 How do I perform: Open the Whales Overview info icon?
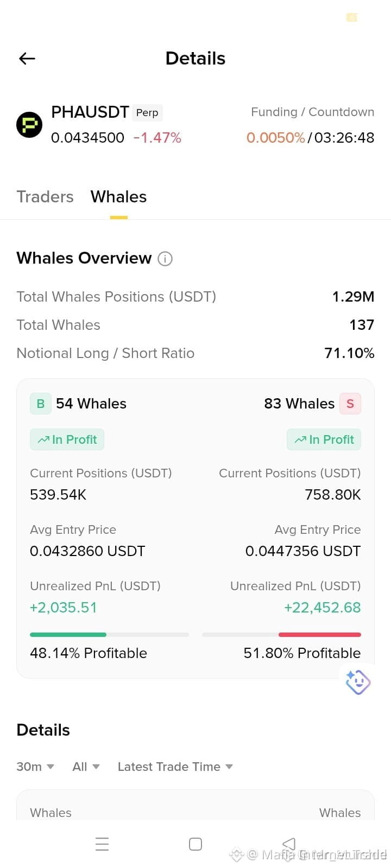coord(165,259)
